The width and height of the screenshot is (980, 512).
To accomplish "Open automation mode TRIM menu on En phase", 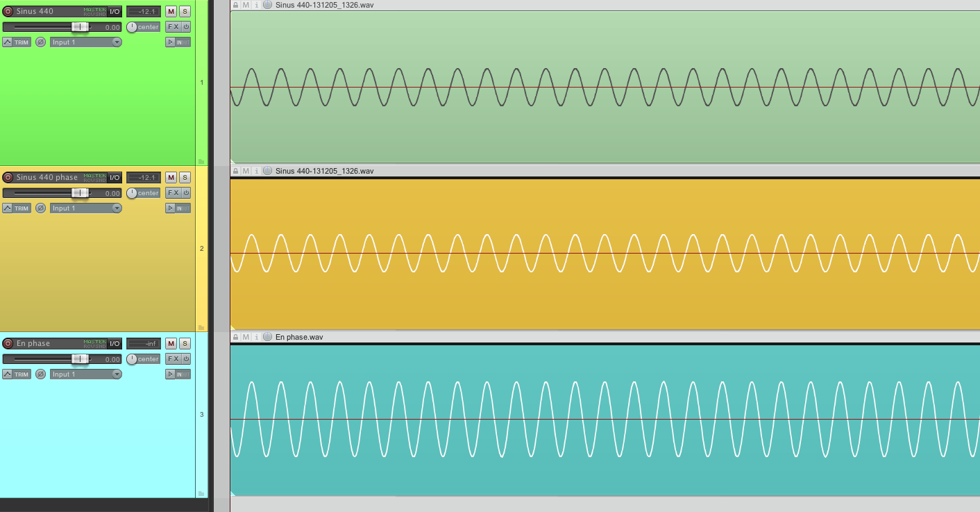I will [x=22, y=374].
